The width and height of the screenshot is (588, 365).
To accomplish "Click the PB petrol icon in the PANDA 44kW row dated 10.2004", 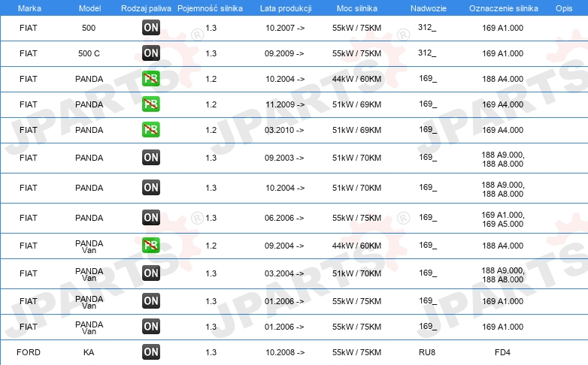I will [x=150, y=78].
